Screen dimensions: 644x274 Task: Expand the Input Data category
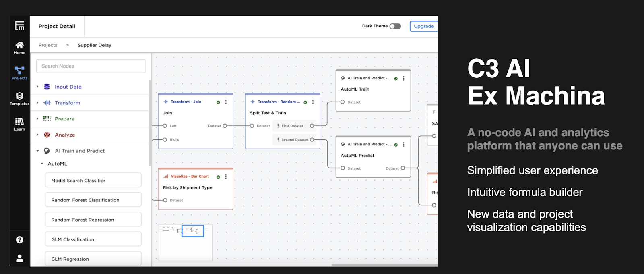[x=38, y=87]
